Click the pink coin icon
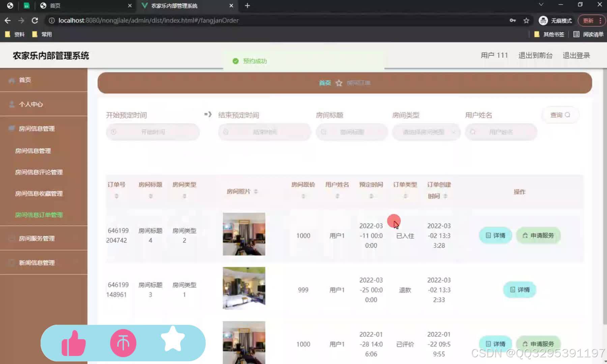Image resolution: width=607 pixels, height=364 pixels. [x=123, y=343]
